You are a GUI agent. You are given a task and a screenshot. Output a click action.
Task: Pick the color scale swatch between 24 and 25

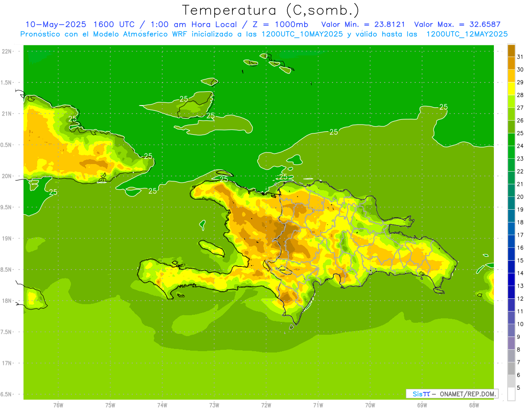point(511,139)
